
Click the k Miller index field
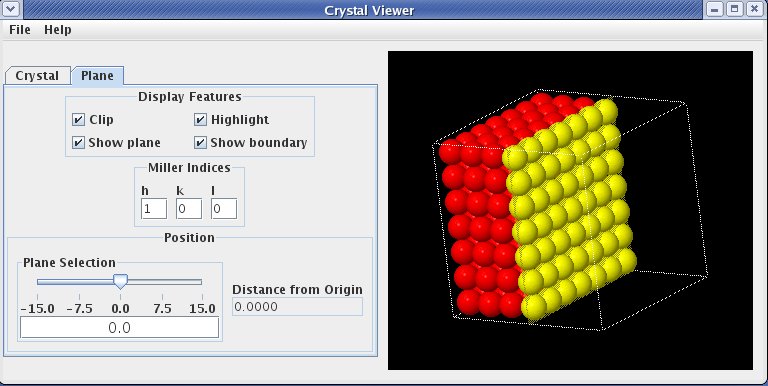189,209
